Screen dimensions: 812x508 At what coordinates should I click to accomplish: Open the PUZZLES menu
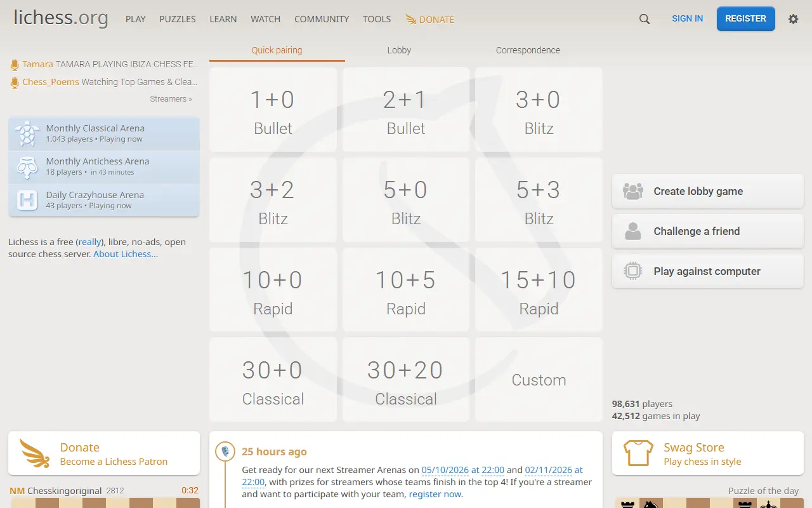click(x=178, y=19)
